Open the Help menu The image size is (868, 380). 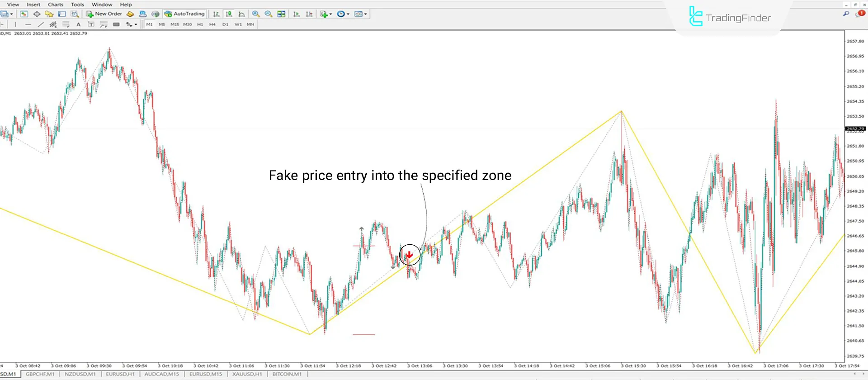(x=126, y=5)
